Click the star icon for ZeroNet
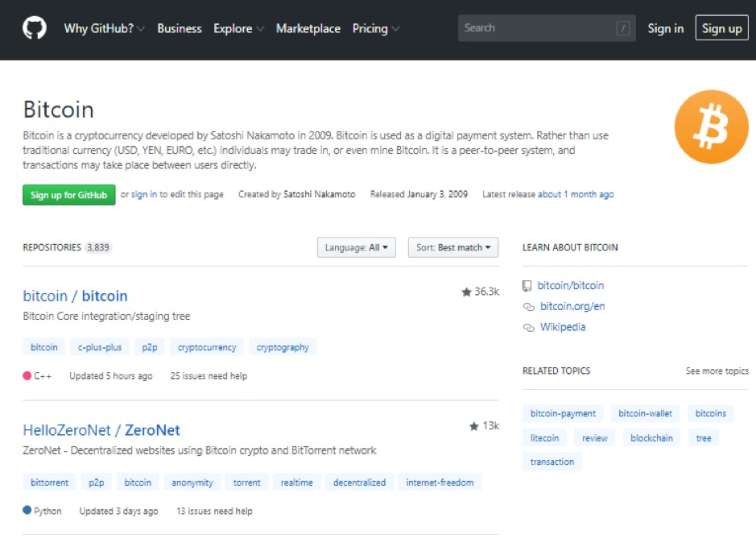Viewport: 756px width, 555px height. pyautogui.click(x=474, y=426)
